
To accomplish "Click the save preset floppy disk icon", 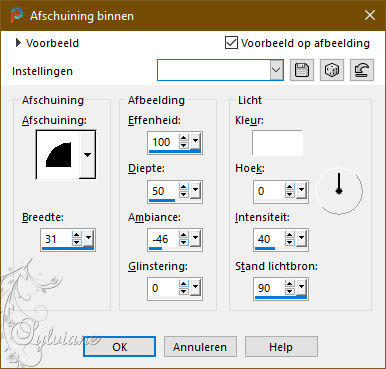I will coord(302,70).
